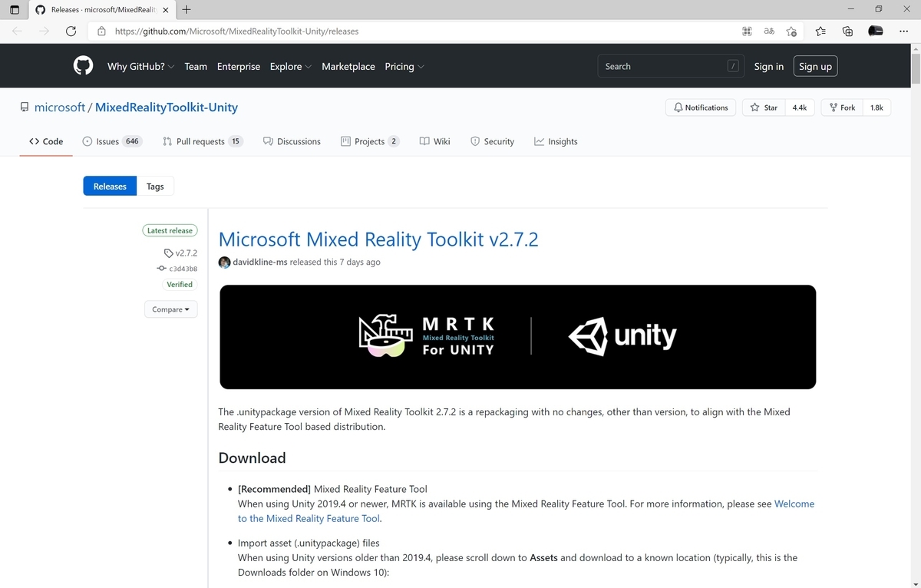
Task: Reload the page with refresh icon
Action: [71, 31]
